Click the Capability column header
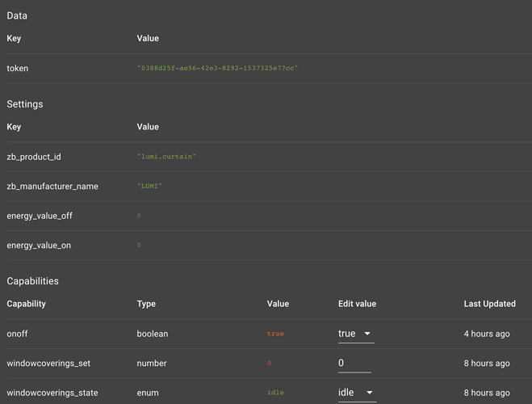Screen dimensions: 532x404 coord(27,304)
